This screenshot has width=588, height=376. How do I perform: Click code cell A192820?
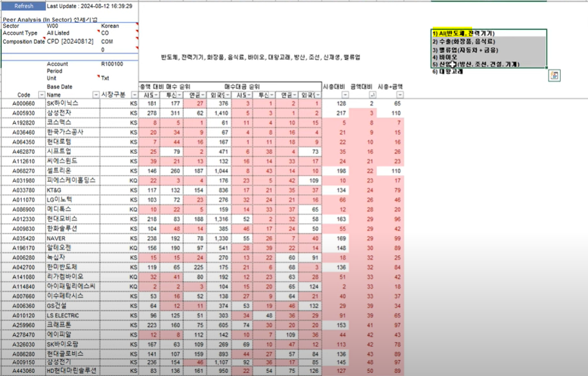pos(24,123)
